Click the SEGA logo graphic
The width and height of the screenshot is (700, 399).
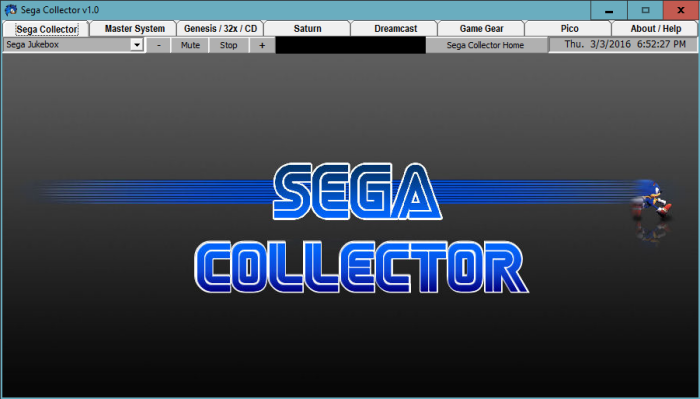(x=357, y=191)
